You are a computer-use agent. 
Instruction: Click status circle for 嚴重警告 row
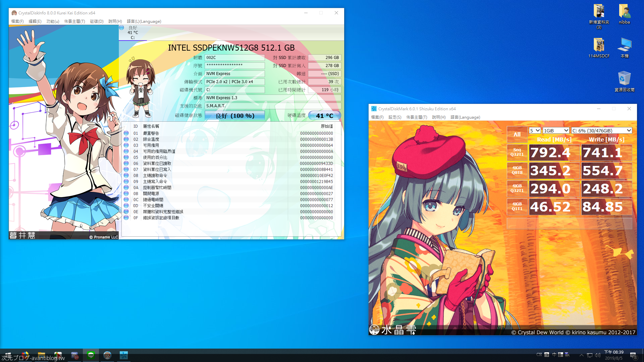(126, 133)
